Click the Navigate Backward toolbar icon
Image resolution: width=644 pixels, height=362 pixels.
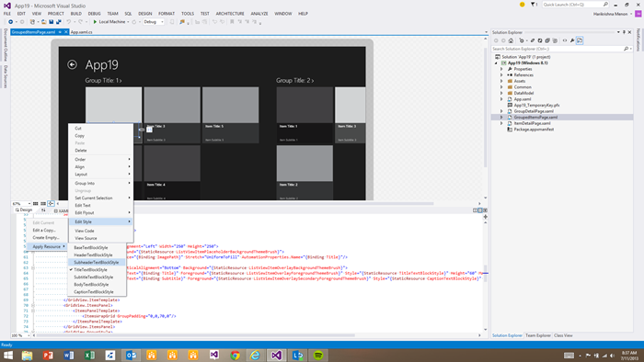(x=11, y=22)
